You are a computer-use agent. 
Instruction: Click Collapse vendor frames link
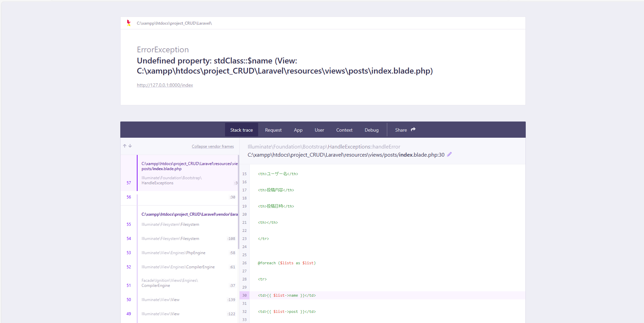pyautogui.click(x=213, y=146)
